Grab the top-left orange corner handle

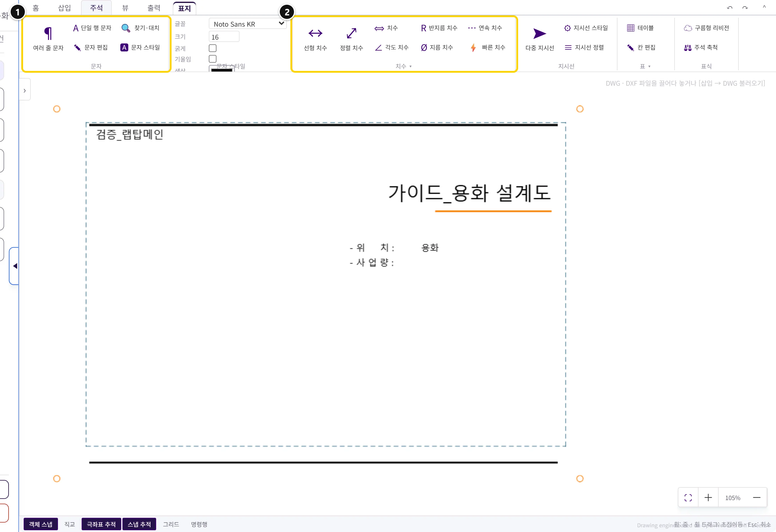coord(57,109)
